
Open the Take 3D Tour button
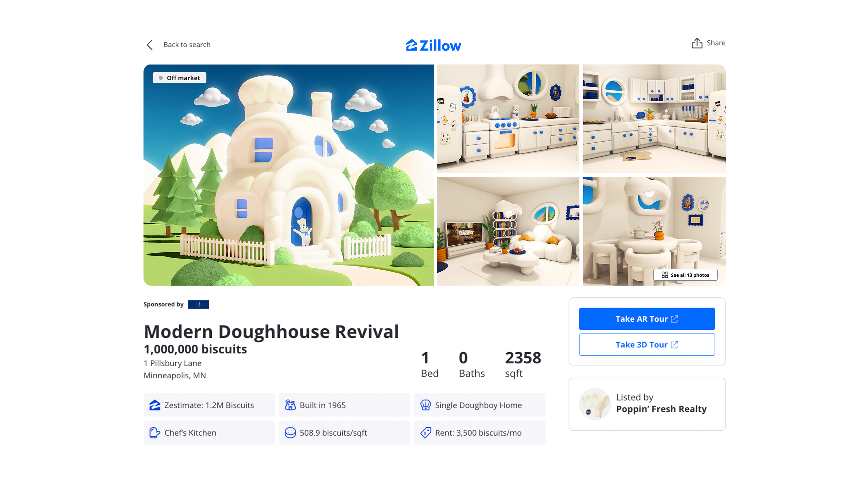[x=647, y=345]
